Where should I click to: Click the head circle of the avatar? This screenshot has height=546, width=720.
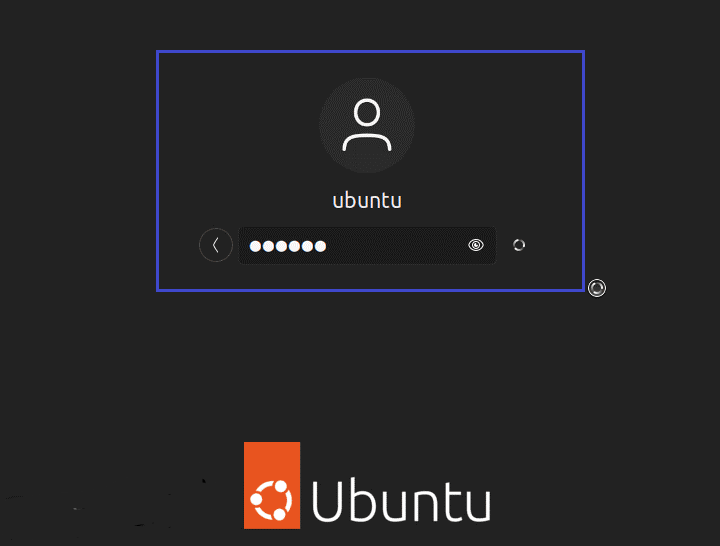367,112
